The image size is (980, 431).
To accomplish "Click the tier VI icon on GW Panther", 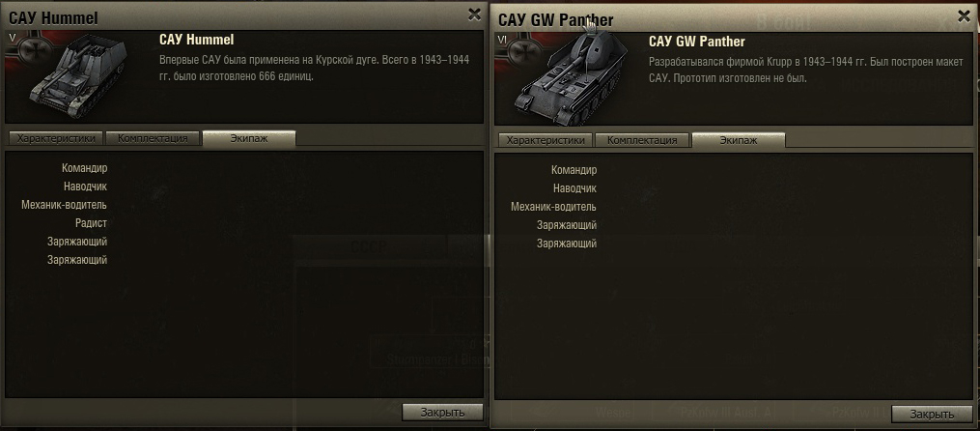I will click(x=502, y=40).
